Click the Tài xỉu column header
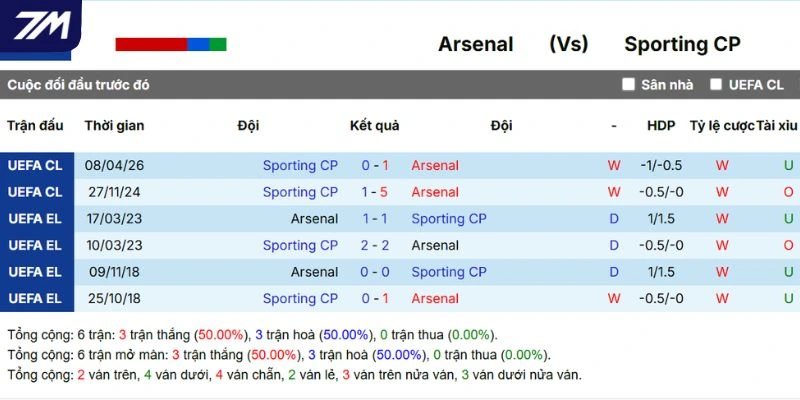The height and width of the screenshot is (400, 800). [777, 126]
